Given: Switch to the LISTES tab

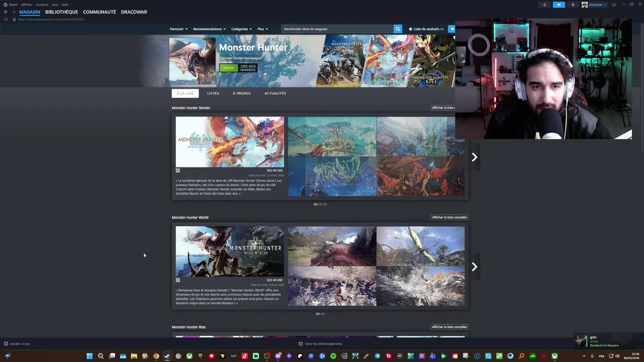Looking at the screenshot, I should (x=213, y=93).
